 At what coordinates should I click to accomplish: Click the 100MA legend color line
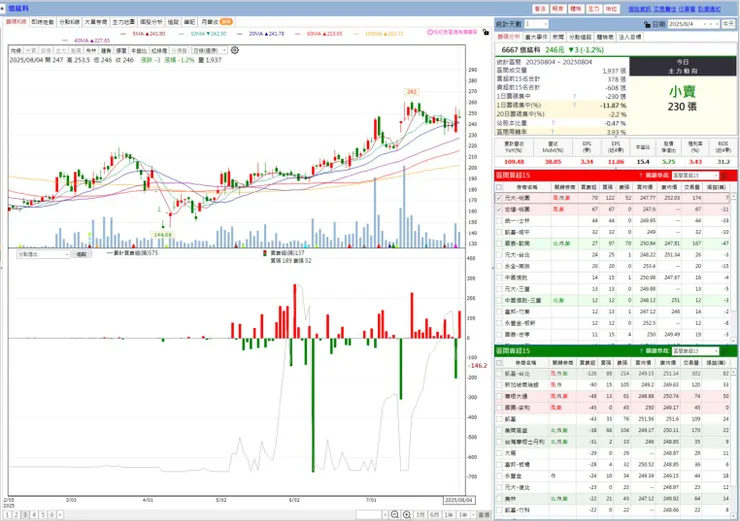coord(356,34)
